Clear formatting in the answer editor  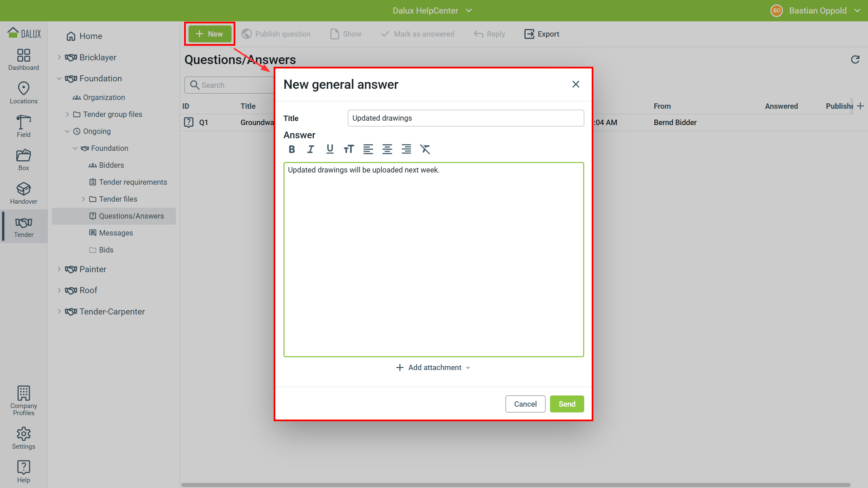[x=425, y=149]
